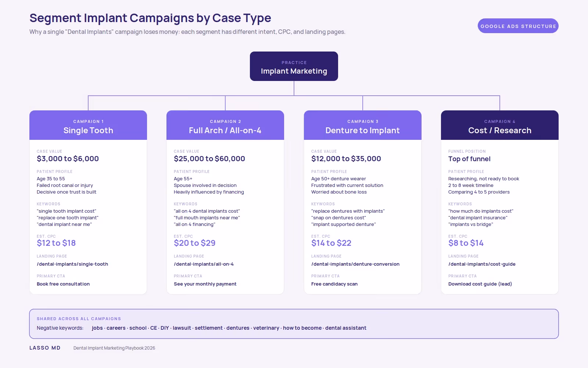This screenshot has height=368, width=588.
Task: Follow the /dental-implants/all-on-4 landing page link
Action: point(204,264)
